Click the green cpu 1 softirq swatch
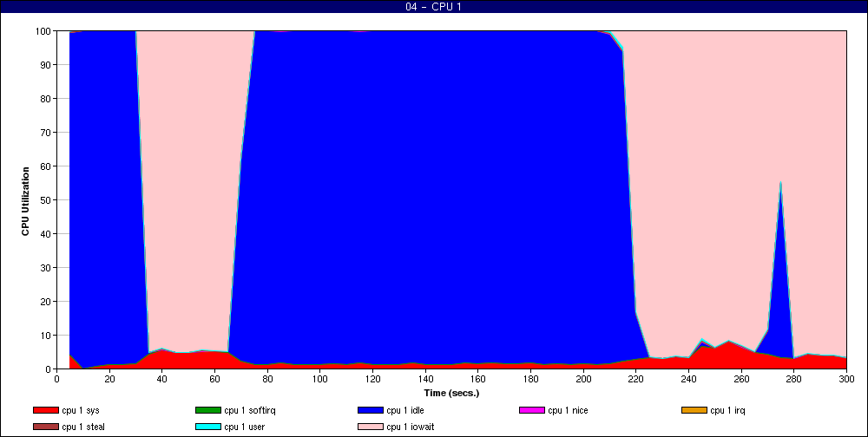This screenshot has height=437, width=868. point(207,410)
